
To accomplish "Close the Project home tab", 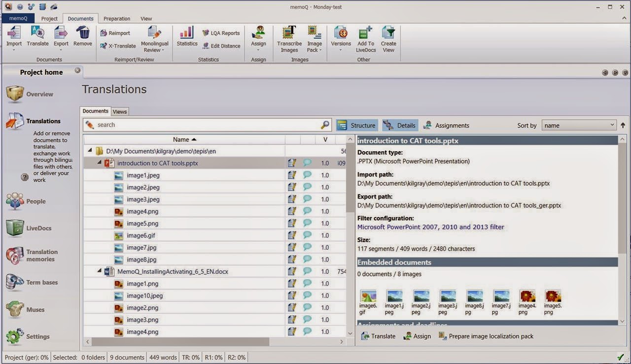I will point(77,70).
